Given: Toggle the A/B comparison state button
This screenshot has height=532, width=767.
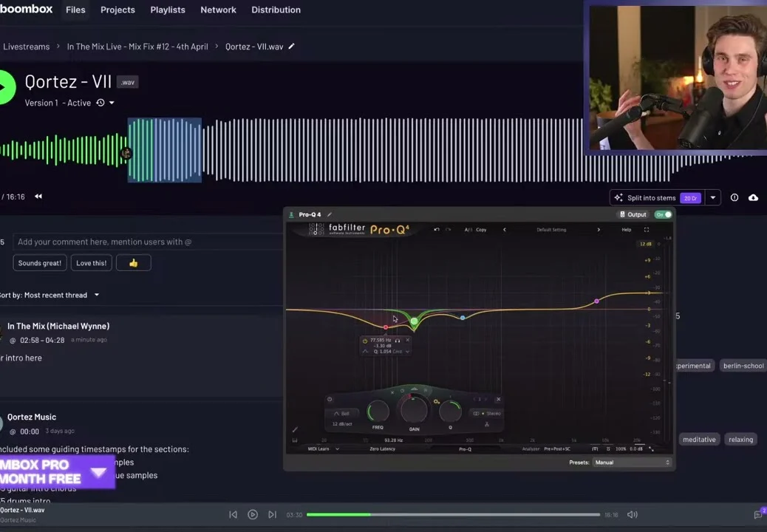Looking at the screenshot, I should tap(468, 229).
